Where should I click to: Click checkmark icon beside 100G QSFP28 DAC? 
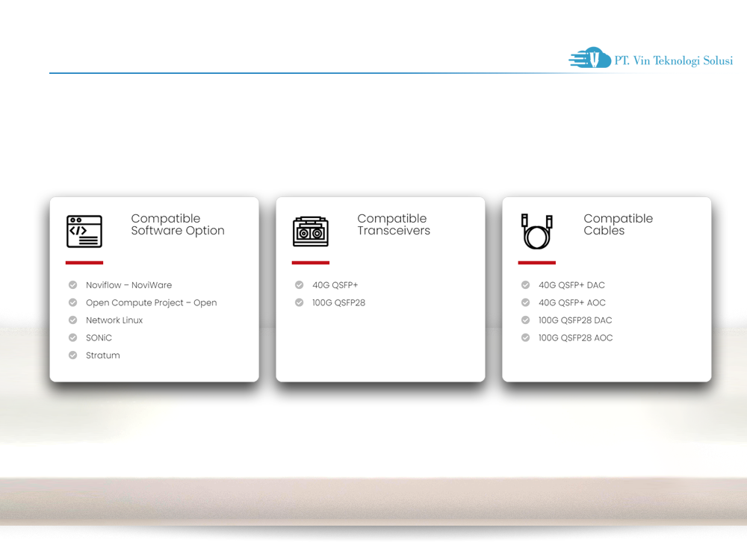525,320
